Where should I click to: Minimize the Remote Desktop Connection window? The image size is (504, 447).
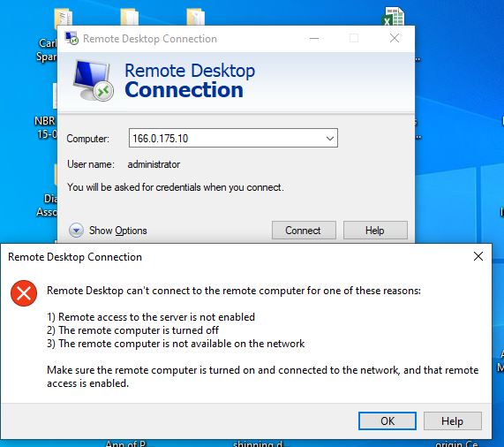coord(314,38)
